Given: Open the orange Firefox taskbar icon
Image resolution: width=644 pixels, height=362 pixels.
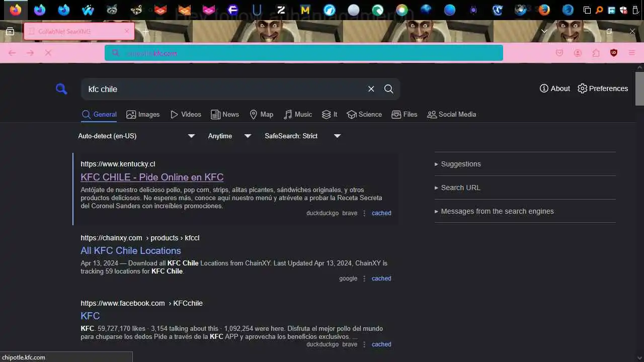Looking at the screenshot, I should coord(16,10).
